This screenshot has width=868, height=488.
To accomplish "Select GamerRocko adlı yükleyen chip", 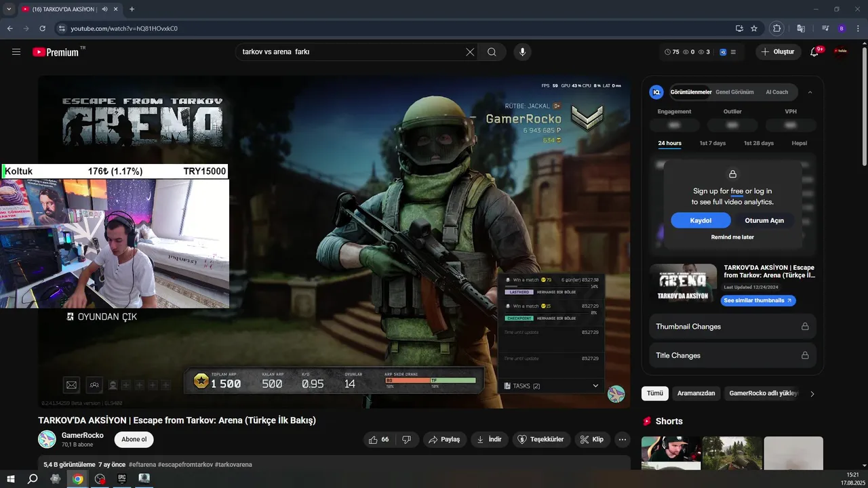I will pos(764,393).
